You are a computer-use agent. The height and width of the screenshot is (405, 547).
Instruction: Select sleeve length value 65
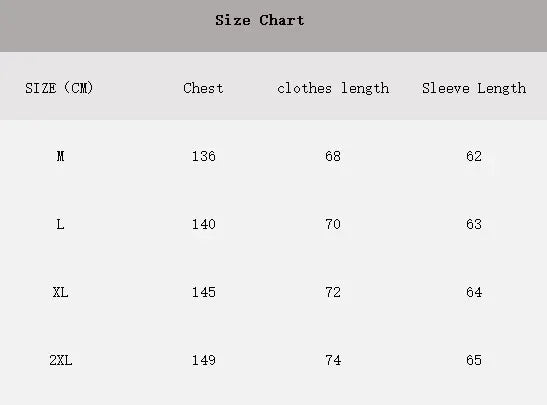pos(474,360)
